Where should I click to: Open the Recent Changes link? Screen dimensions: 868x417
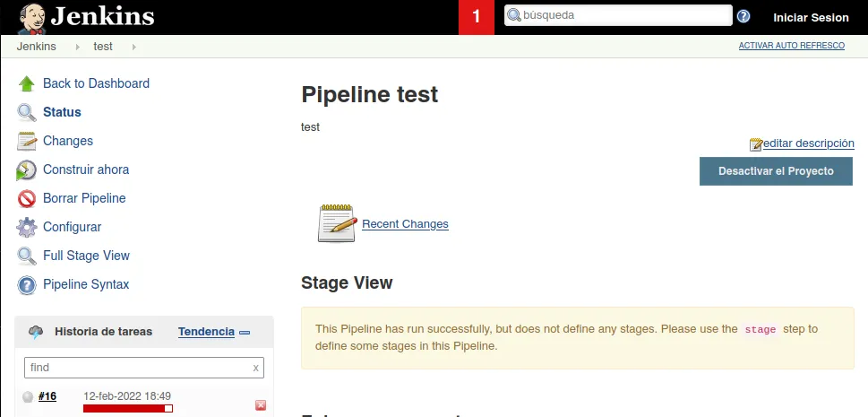(x=405, y=224)
